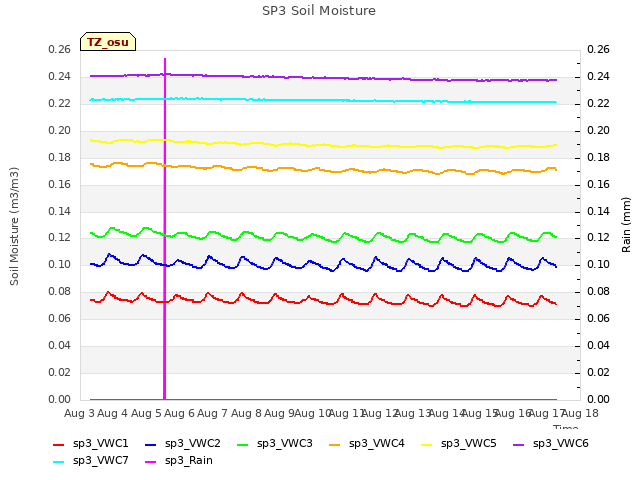Click the Aug 7 x-axis tick label
This screenshot has width=640, height=480.
[x=212, y=413]
